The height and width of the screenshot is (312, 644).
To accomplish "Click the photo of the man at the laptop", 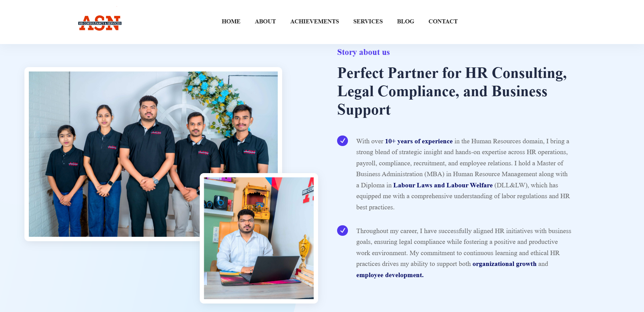I will coord(259,238).
